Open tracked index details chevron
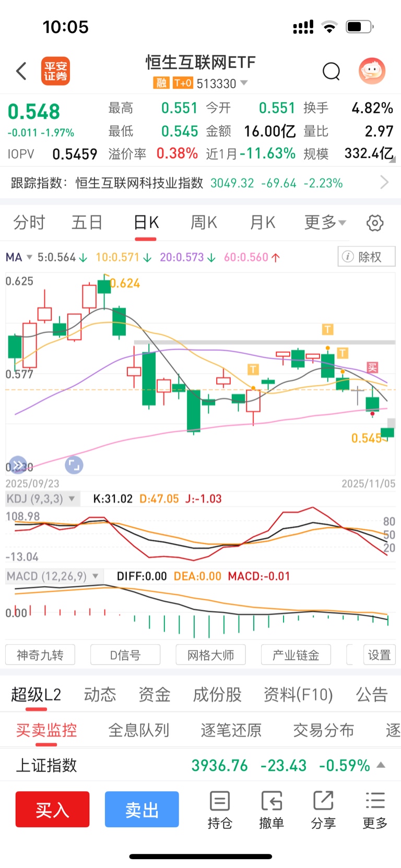This screenshot has height=868, width=401. (385, 182)
